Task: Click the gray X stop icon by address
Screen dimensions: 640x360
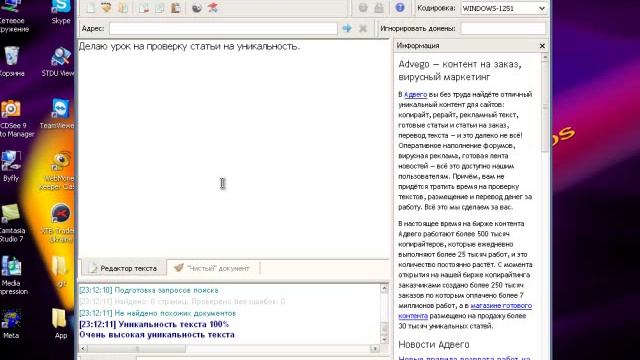Action: pyautogui.click(x=363, y=28)
